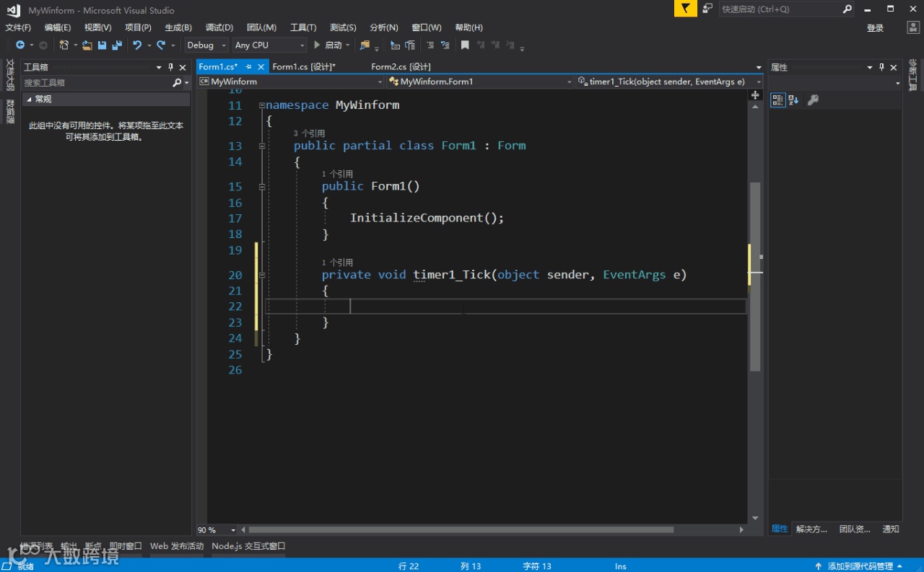The image size is (924, 572).
Task: Open the 文件(F) menu
Action: 18,27
